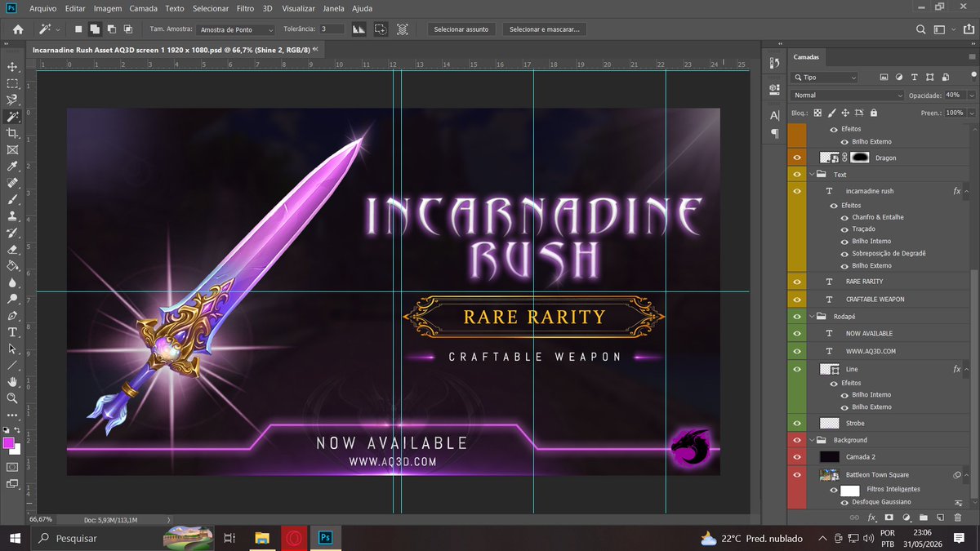Select the Paint Bucket tool
Viewport: 980px width, 551px height.
point(12,266)
